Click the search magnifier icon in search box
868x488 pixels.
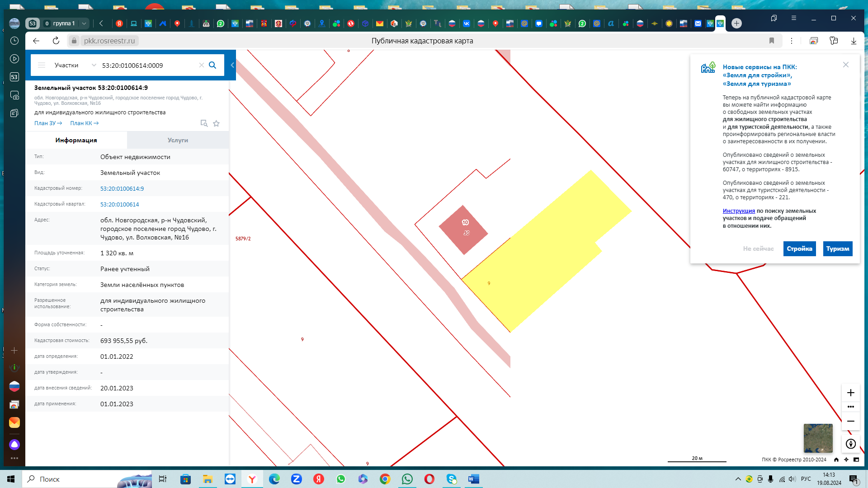[212, 65]
